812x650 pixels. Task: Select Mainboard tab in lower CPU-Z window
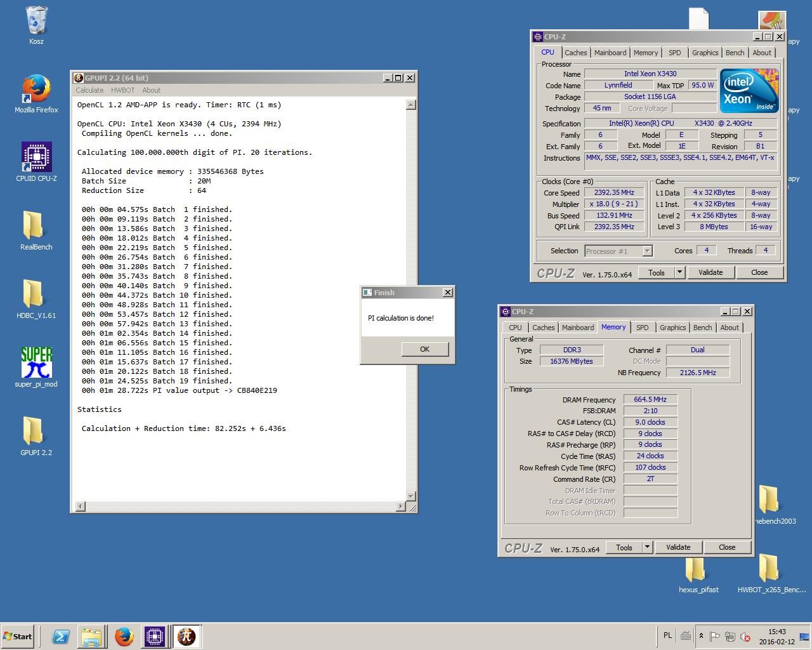(x=578, y=328)
